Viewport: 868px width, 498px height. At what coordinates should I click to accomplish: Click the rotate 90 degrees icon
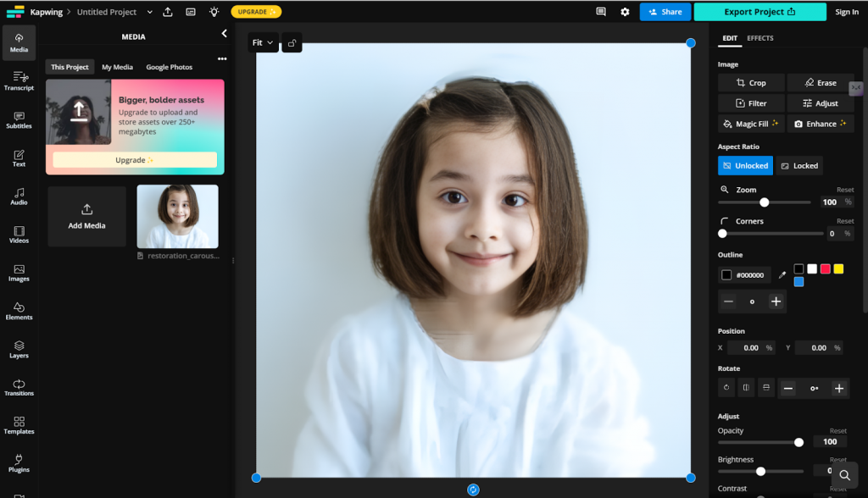pyautogui.click(x=726, y=388)
